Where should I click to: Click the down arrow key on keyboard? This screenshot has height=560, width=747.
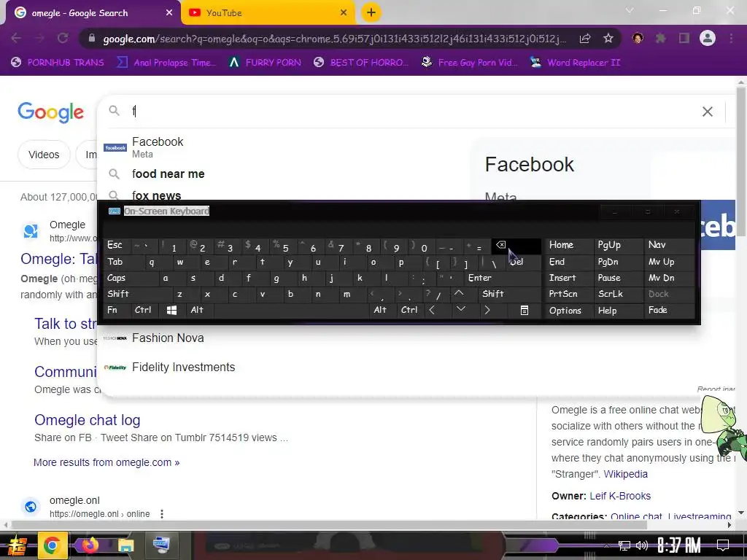point(461,311)
